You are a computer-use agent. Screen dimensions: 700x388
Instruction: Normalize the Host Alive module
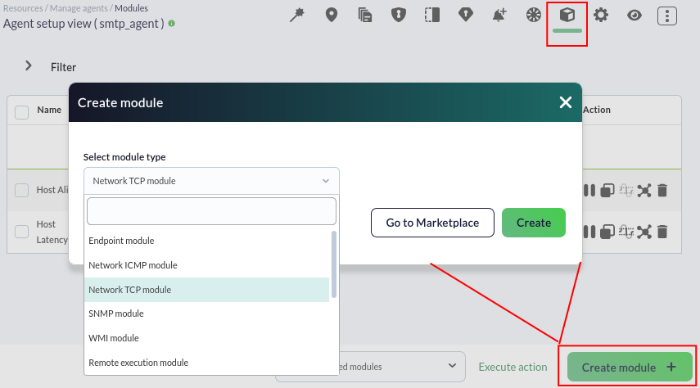click(x=626, y=191)
